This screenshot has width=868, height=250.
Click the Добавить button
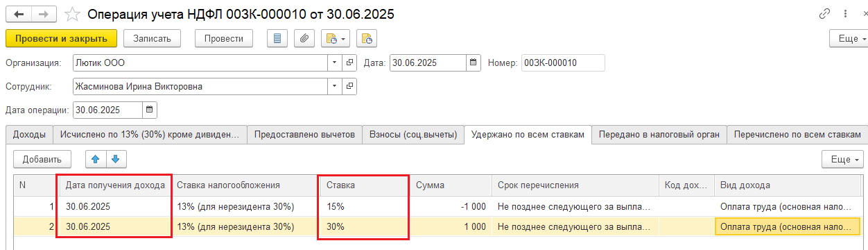(x=42, y=159)
